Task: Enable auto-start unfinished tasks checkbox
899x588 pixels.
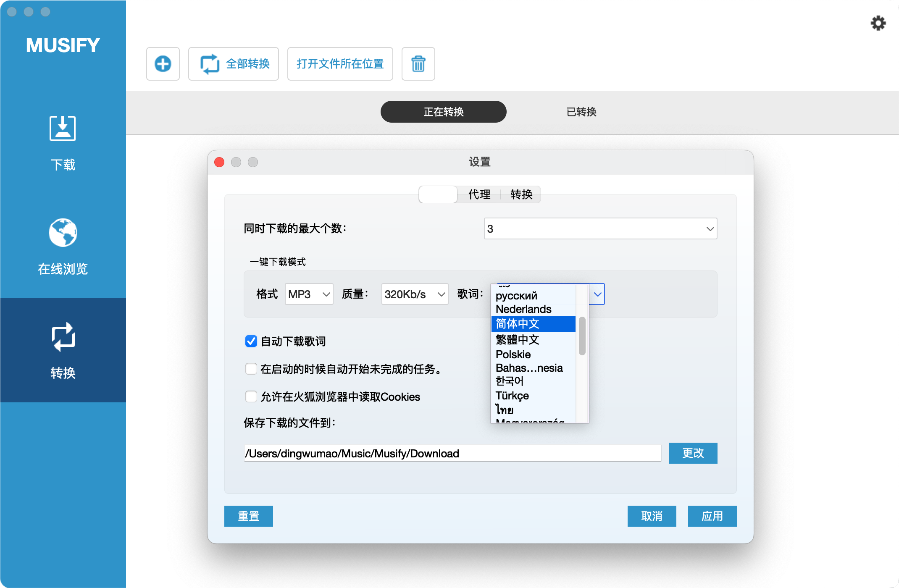Action: [251, 369]
